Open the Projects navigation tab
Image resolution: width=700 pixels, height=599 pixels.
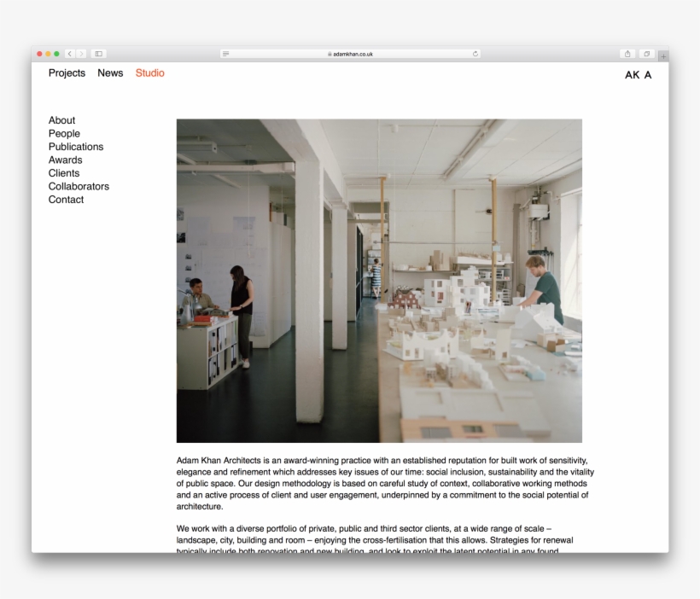pos(67,73)
